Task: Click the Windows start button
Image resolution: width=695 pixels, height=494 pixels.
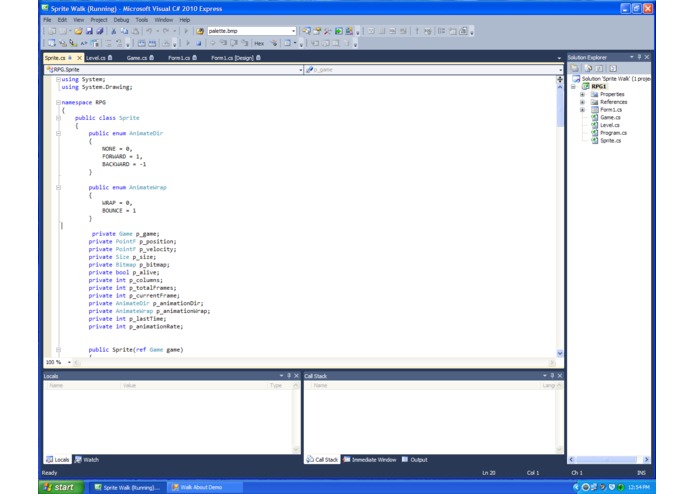Action: [61, 487]
